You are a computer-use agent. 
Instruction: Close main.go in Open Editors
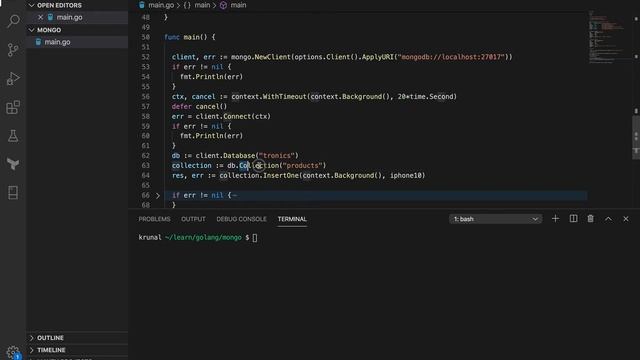[40, 17]
